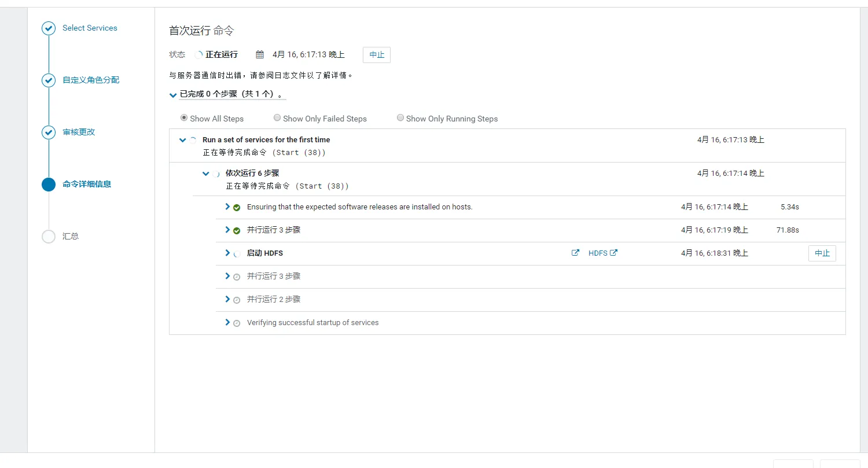Click the 自定义角色分配 checkmark circle icon
868x468 pixels.
pos(49,80)
